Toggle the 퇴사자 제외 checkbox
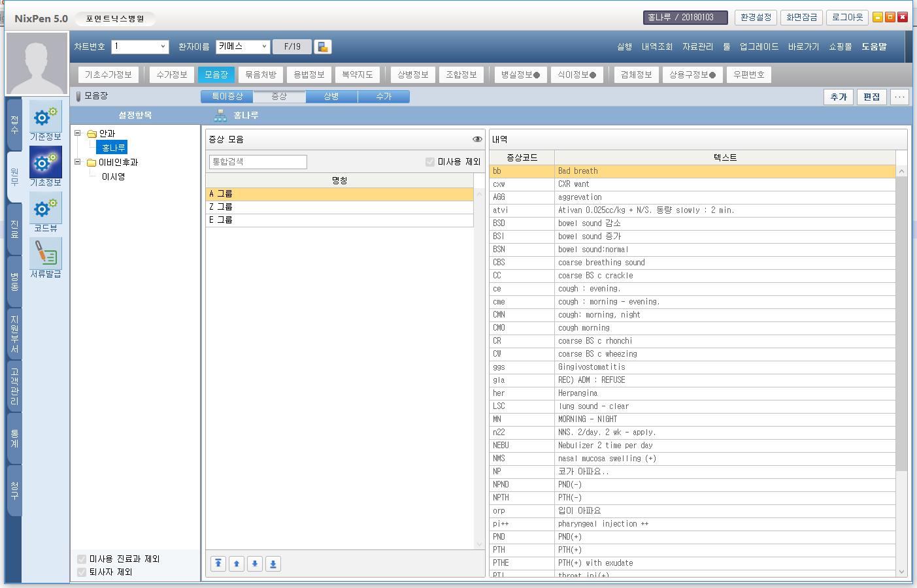This screenshot has width=917, height=588. [82, 572]
